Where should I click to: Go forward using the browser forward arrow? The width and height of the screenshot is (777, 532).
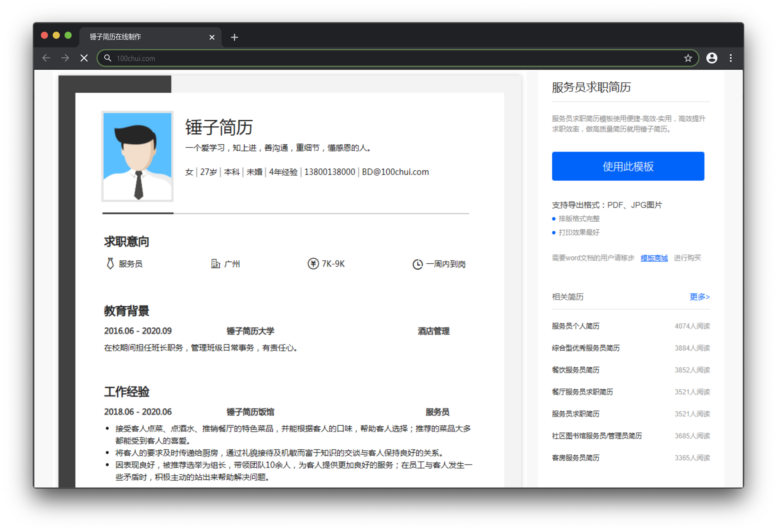click(x=65, y=58)
